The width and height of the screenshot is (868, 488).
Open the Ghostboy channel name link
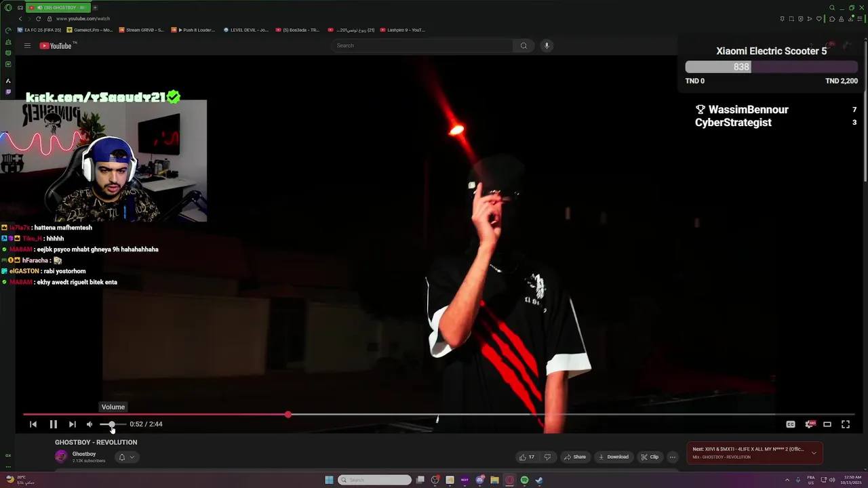click(x=84, y=454)
